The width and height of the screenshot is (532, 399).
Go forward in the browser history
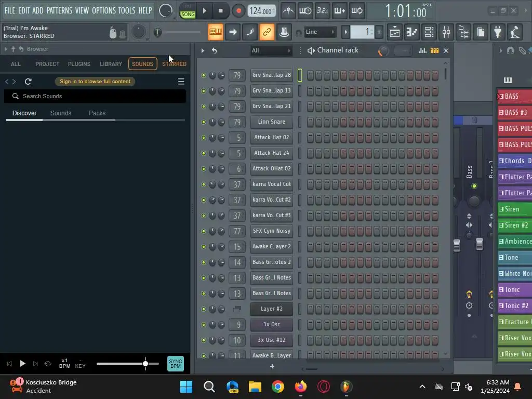coord(14,82)
